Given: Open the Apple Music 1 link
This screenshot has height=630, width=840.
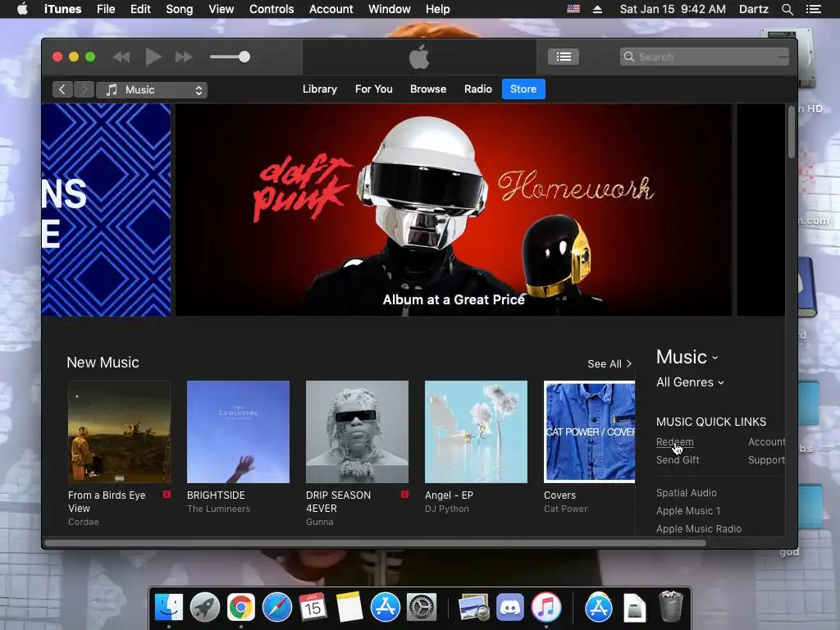Looking at the screenshot, I should click(x=688, y=511).
